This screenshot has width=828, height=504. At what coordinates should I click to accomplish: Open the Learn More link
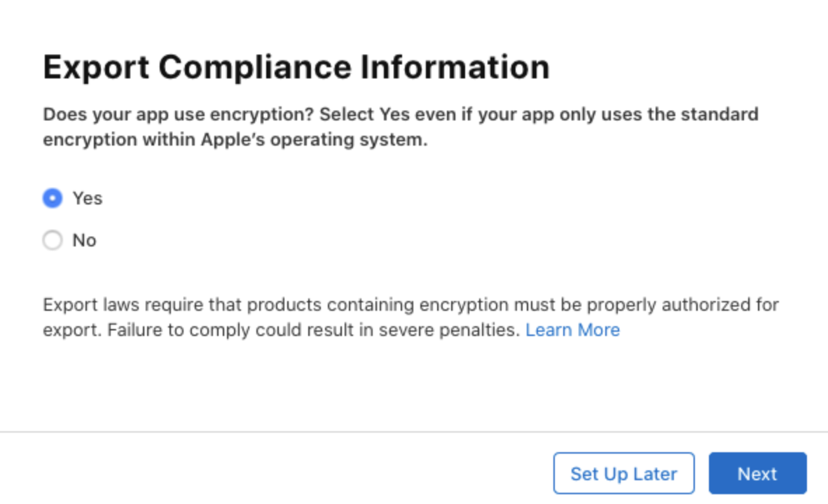tap(572, 330)
